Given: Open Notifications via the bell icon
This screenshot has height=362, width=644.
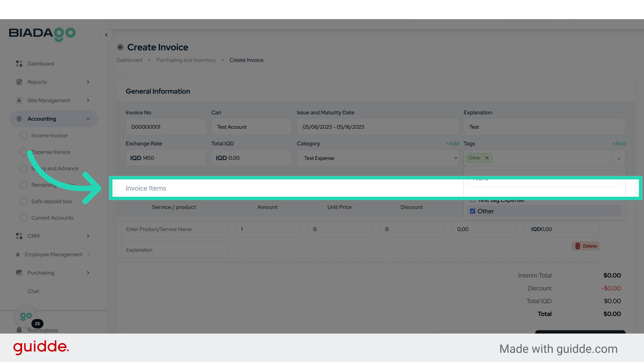Looking at the screenshot, I should tap(19, 330).
